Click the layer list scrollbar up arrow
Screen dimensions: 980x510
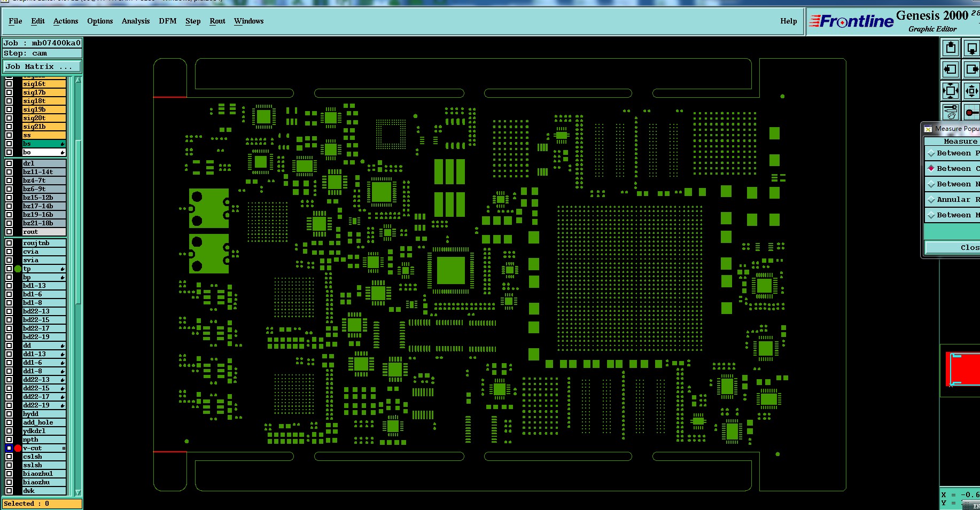(78, 80)
